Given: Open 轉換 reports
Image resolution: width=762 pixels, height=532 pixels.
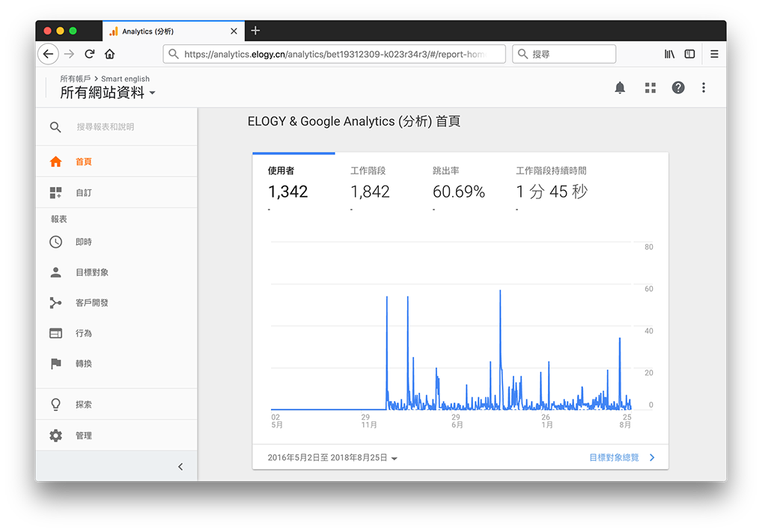Looking at the screenshot, I should 117,364.
